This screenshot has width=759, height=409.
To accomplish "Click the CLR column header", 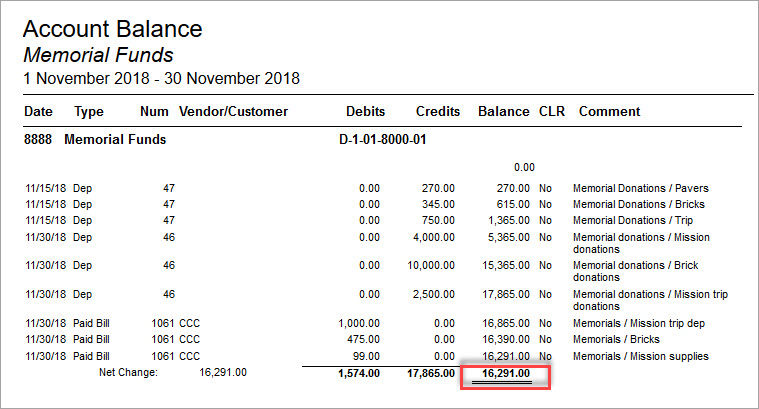I will tap(552, 111).
